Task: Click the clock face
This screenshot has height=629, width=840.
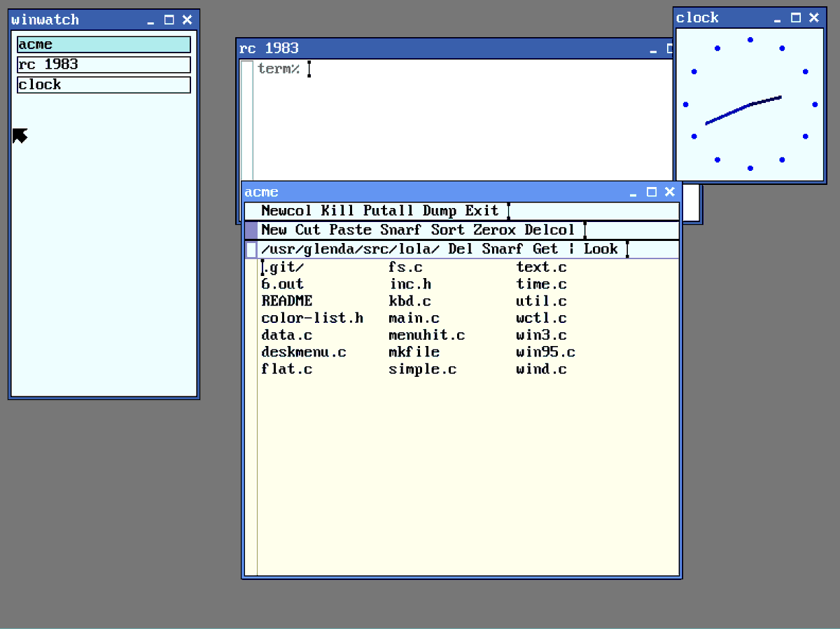Action: point(750,104)
